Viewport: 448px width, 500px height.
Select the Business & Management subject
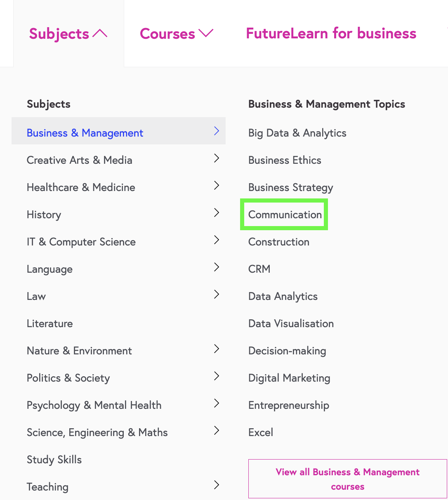tap(85, 133)
